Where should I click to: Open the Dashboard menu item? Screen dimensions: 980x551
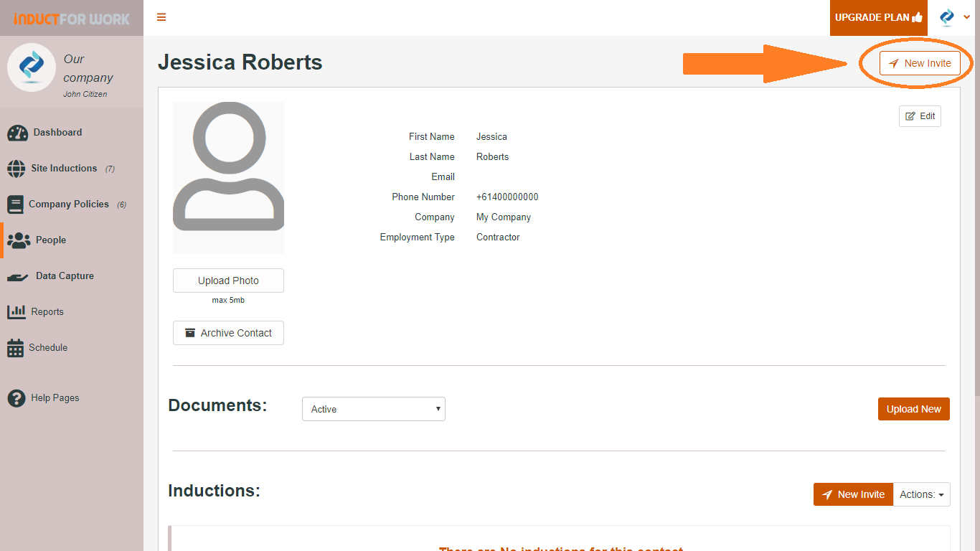[57, 133]
